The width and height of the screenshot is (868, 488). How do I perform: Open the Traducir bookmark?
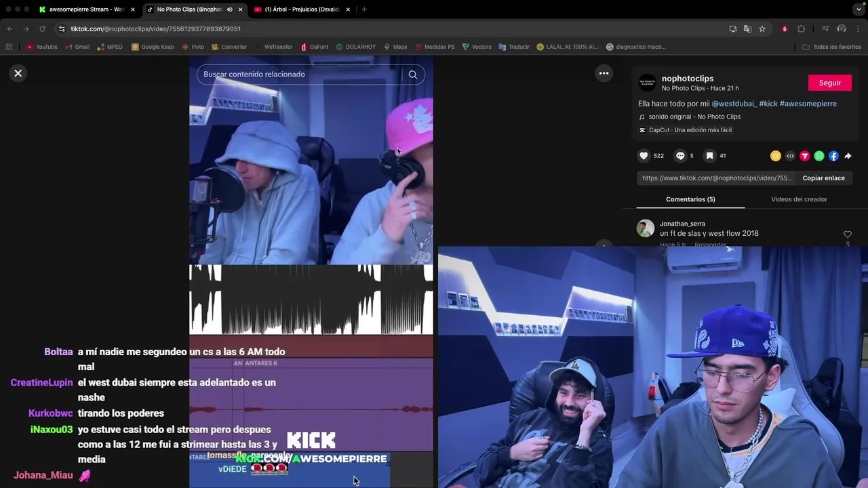(514, 47)
